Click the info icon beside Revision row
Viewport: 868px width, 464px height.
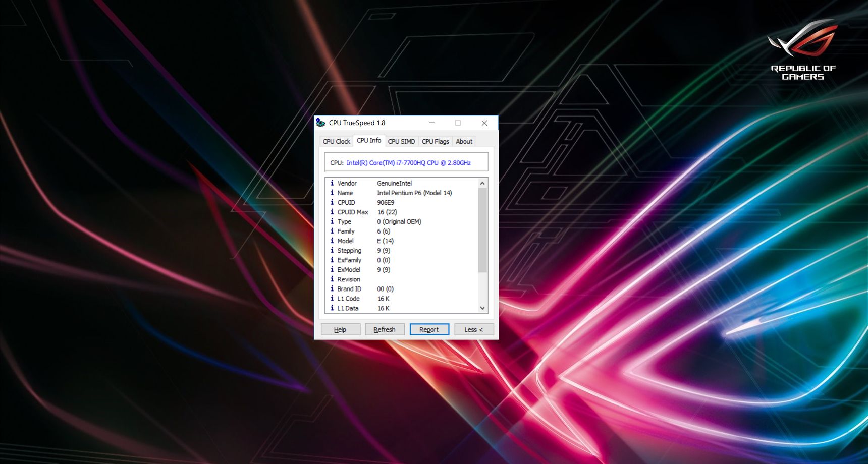click(x=332, y=279)
